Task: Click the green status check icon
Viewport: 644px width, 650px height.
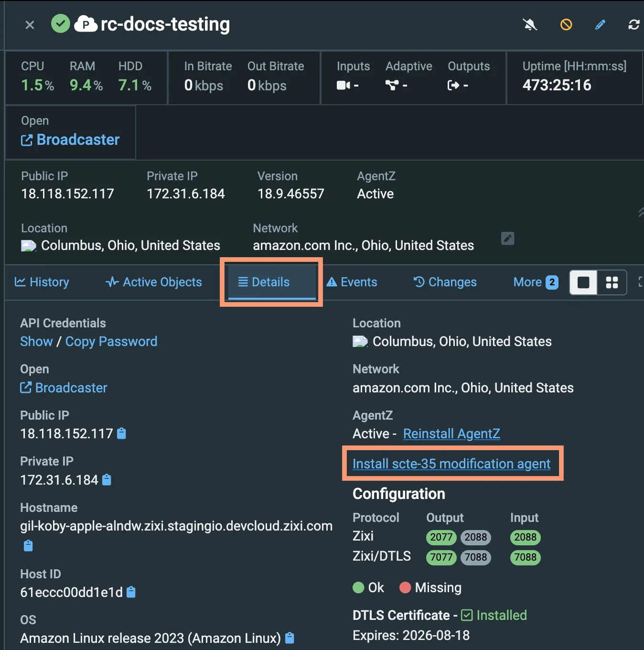Action: [61, 23]
